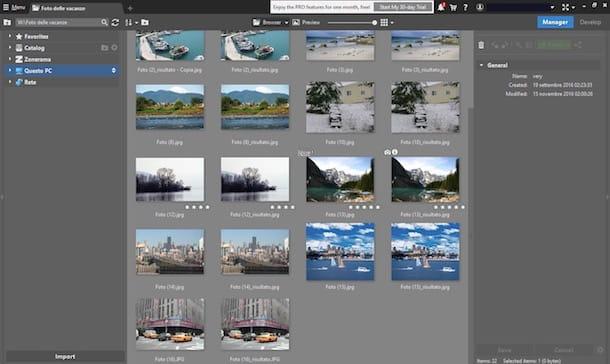Open the grid layout dropdown arrow
The width and height of the screenshot is (610, 364).
pyautogui.click(x=392, y=23)
